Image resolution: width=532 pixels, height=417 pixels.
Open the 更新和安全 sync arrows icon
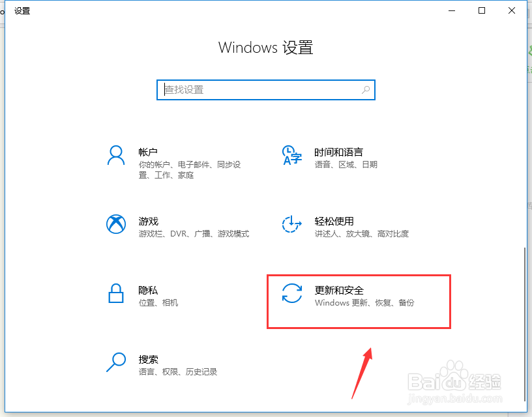pos(292,293)
